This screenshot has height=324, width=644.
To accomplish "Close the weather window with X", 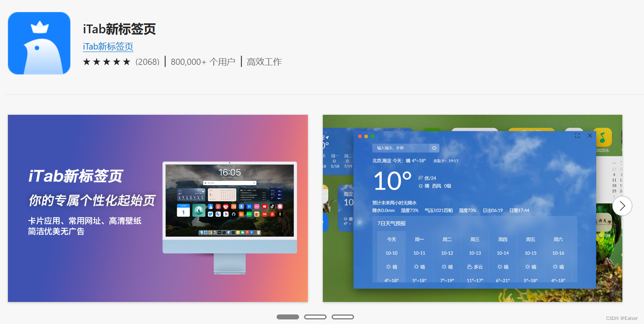I will (x=589, y=136).
